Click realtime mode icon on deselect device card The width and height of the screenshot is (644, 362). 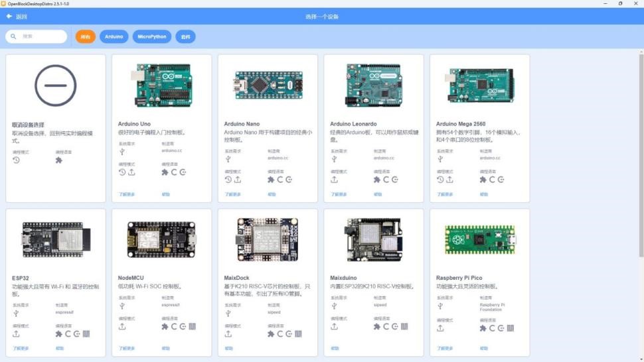click(16, 160)
